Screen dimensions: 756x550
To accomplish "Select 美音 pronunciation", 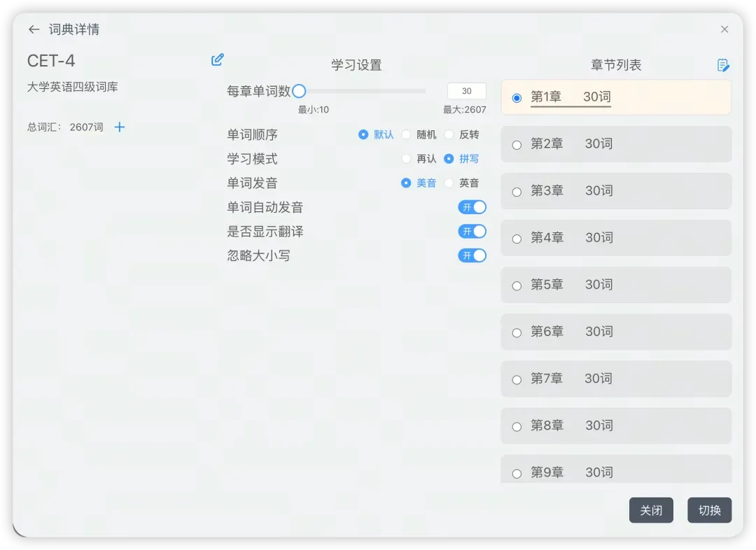I will click(x=419, y=183).
